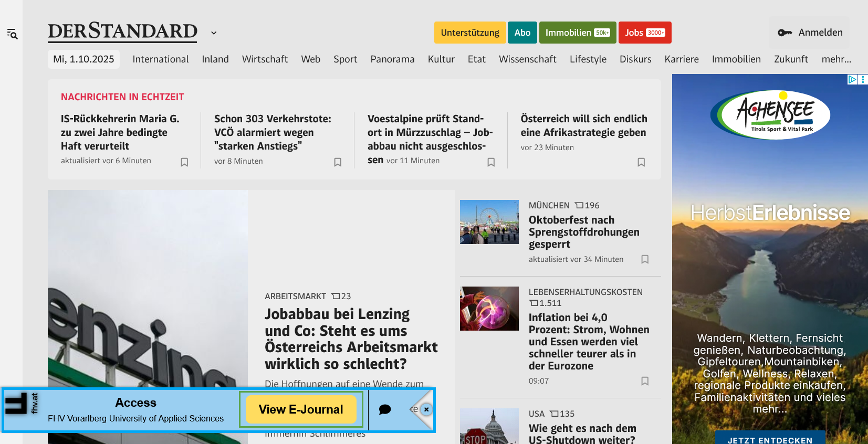Bookmark the Afrikastrategie article
The image size is (868, 444).
(x=641, y=162)
